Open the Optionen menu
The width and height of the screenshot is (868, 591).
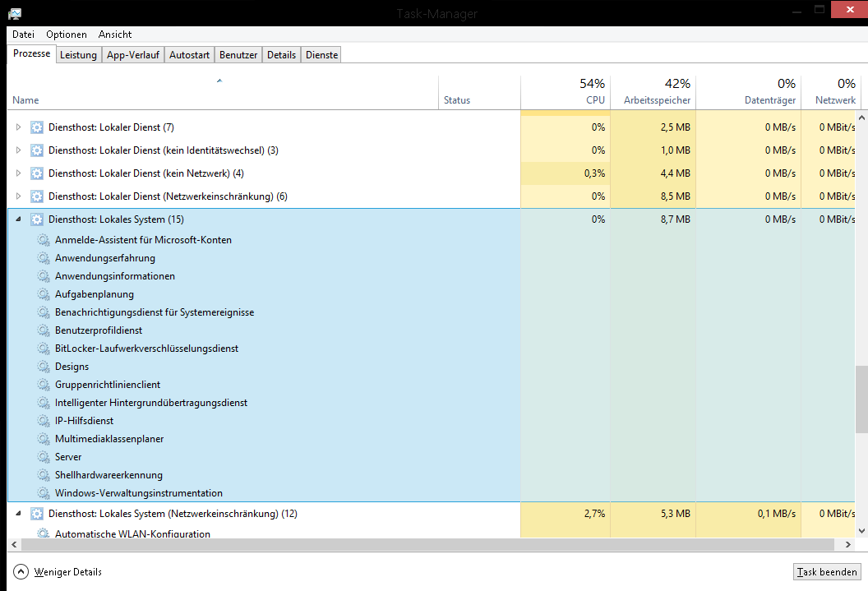point(67,35)
